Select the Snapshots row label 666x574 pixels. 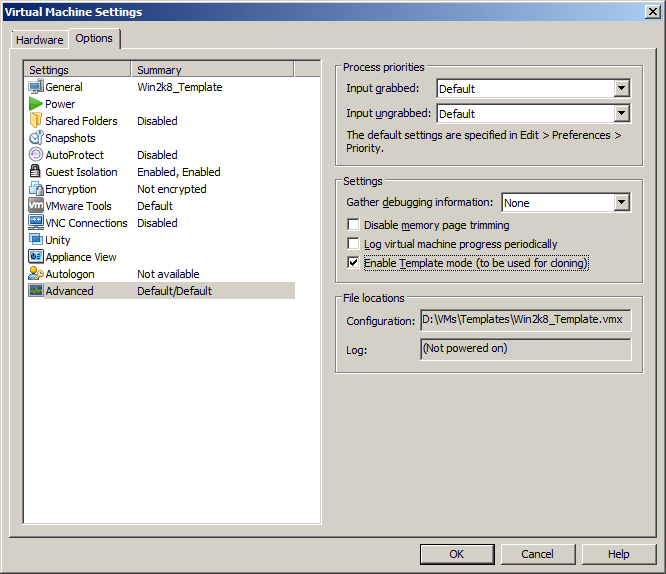(x=70, y=138)
